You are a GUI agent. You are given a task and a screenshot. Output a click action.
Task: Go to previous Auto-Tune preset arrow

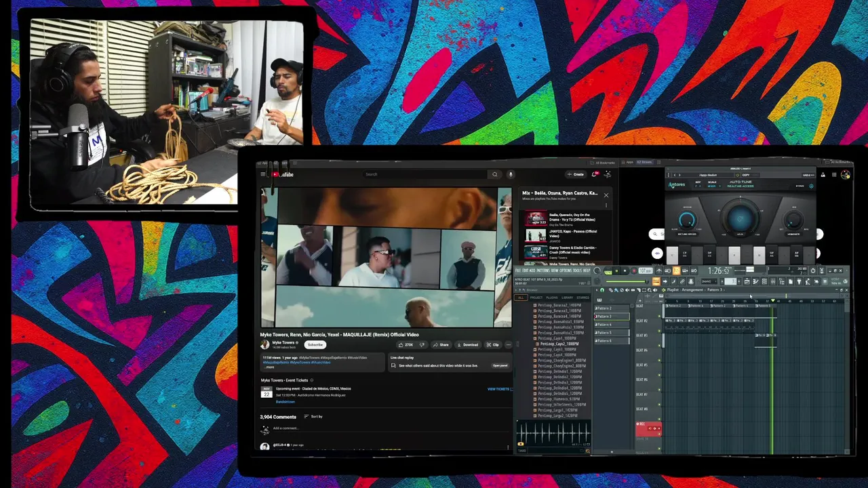coord(675,175)
